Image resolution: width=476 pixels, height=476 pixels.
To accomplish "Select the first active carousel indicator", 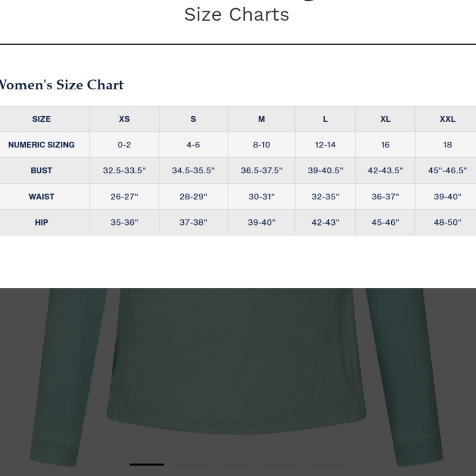I will pos(147,464).
